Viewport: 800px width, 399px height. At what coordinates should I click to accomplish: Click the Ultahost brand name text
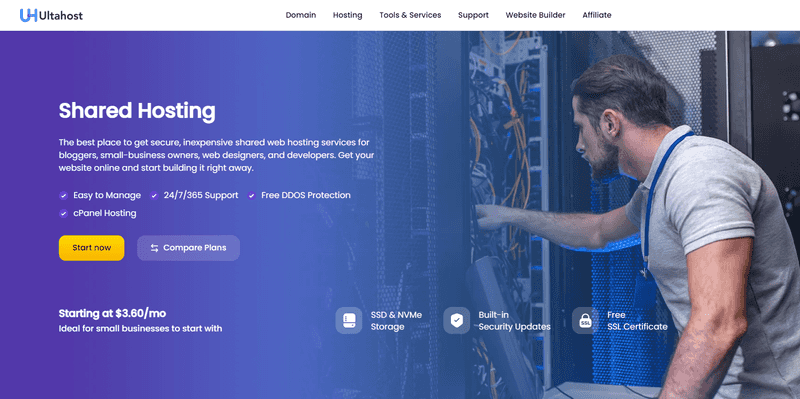point(60,16)
